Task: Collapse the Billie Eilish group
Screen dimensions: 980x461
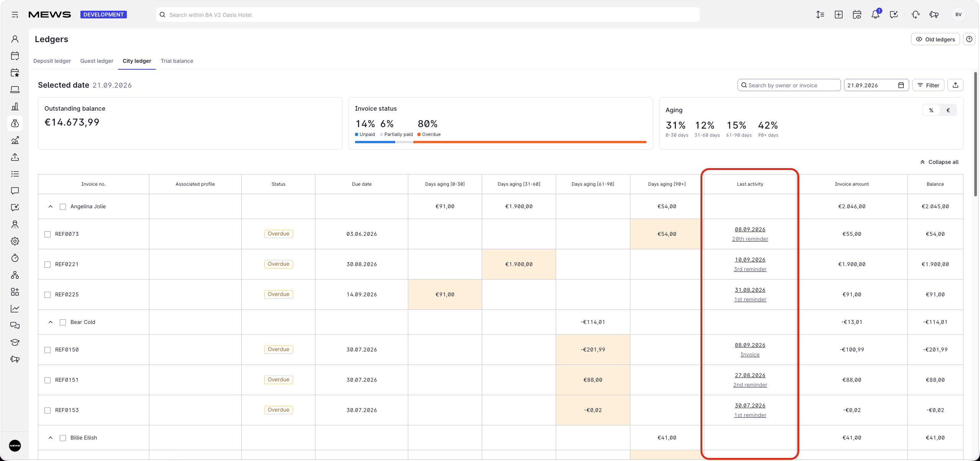Action: 51,438
